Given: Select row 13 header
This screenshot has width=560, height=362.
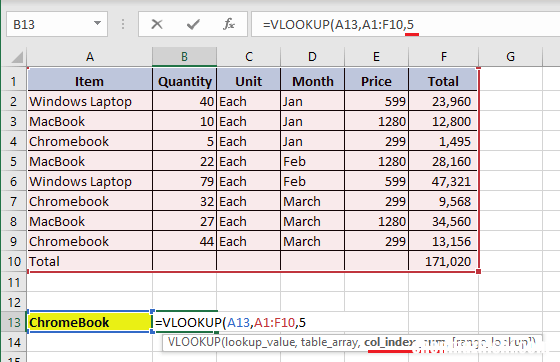Looking at the screenshot, I should (14, 322).
